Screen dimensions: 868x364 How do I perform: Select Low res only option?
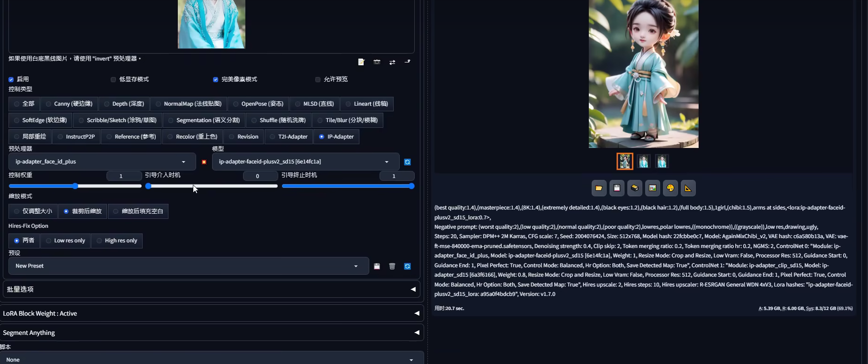coord(65,240)
